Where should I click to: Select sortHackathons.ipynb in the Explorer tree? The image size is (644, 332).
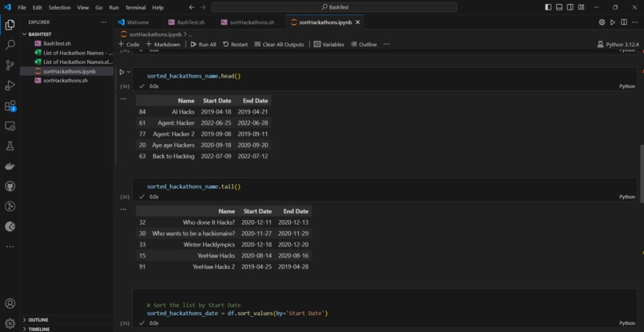(66, 71)
